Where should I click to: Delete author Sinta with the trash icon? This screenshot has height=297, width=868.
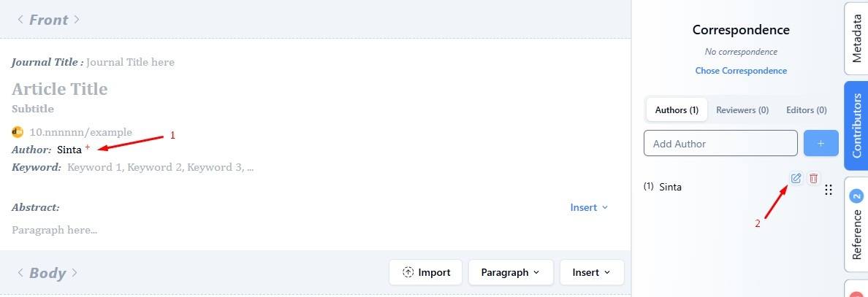point(814,178)
